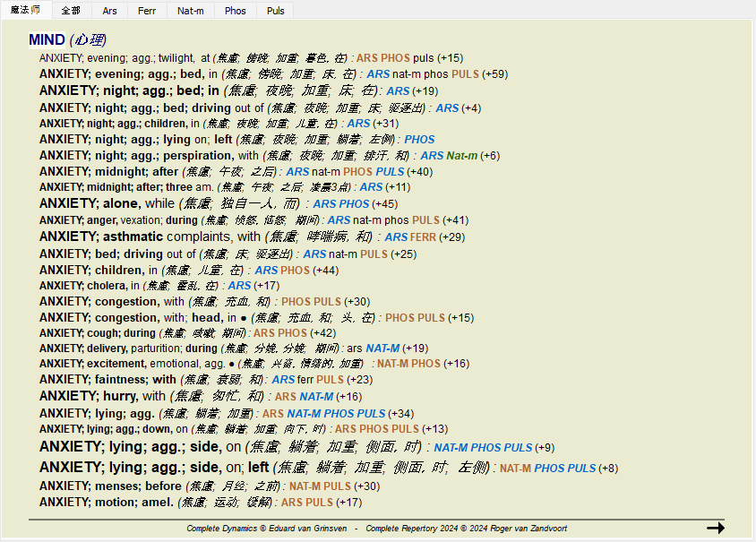Image resolution: width=756 pixels, height=542 pixels.
Task: Open the Nat-m remedy tab
Action: pos(190,11)
